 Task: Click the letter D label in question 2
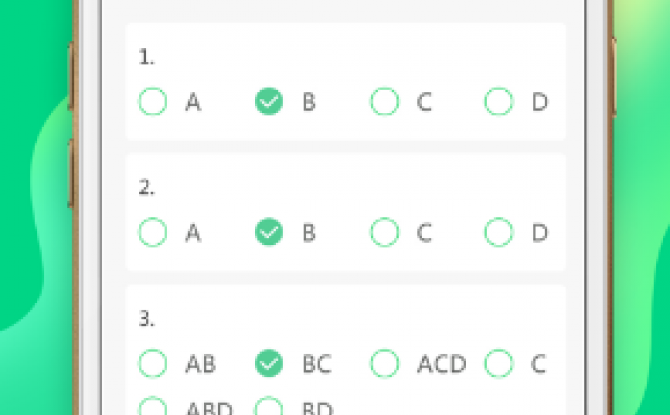click(x=540, y=233)
